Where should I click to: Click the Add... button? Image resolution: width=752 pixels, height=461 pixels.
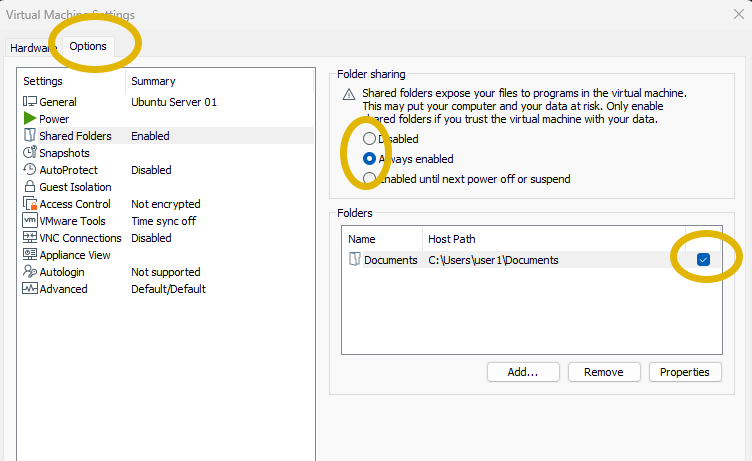523,372
